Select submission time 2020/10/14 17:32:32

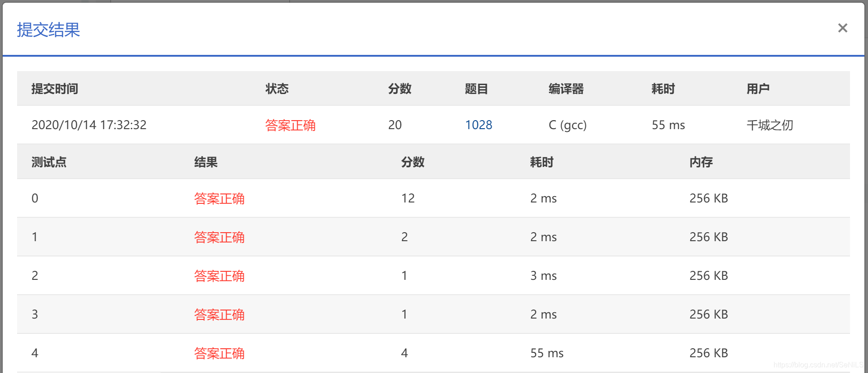(x=89, y=125)
